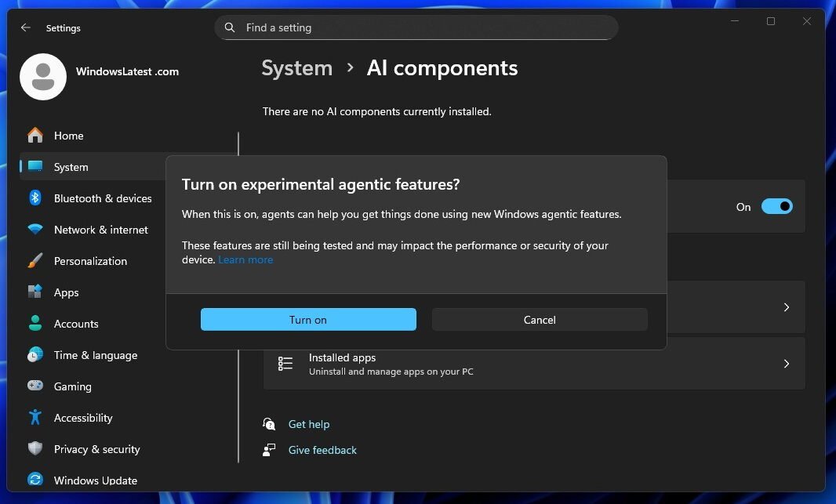
Task: Click the Personalization brush icon
Action: [35, 261]
